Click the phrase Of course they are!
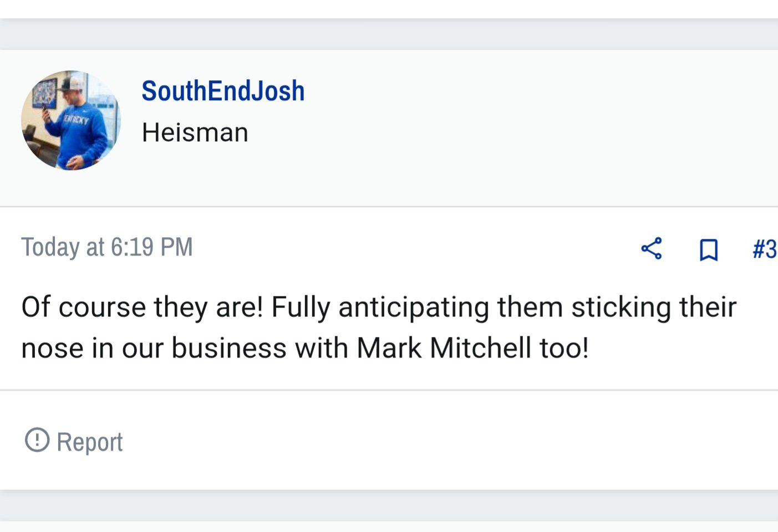The height and width of the screenshot is (532, 778). [142, 307]
